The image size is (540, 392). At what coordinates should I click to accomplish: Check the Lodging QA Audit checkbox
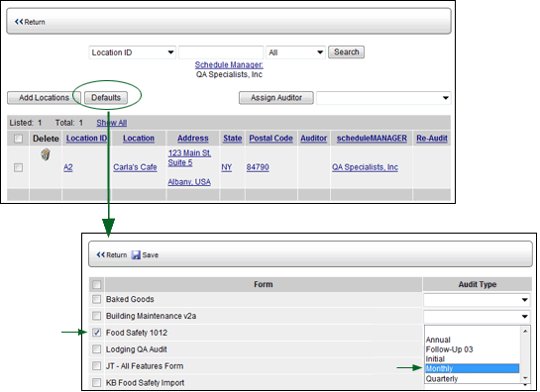tap(97, 349)
